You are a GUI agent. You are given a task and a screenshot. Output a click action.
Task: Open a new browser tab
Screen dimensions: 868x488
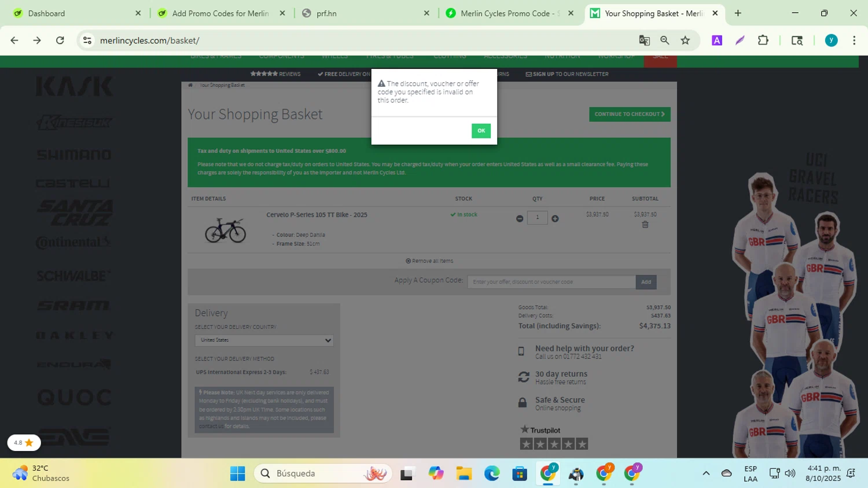tap(738, 13)
